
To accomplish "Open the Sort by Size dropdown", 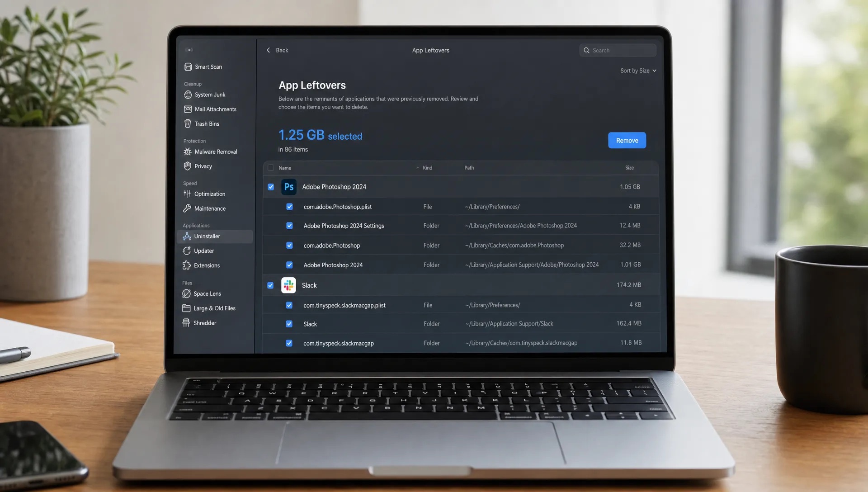I will tap(638, 71).
